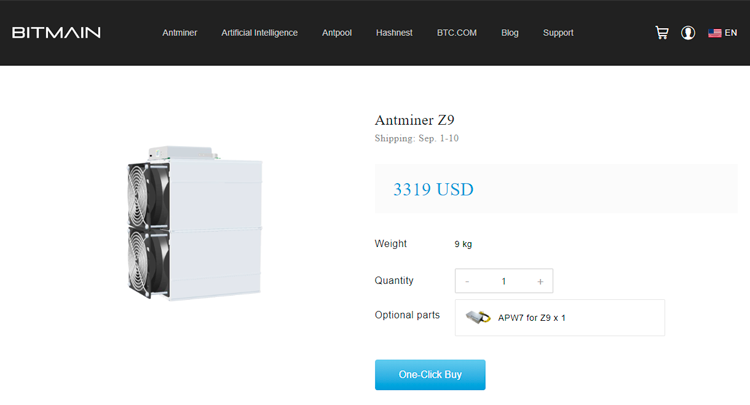Select the APW7 for Z9 x 1 option

pos(560,317)
